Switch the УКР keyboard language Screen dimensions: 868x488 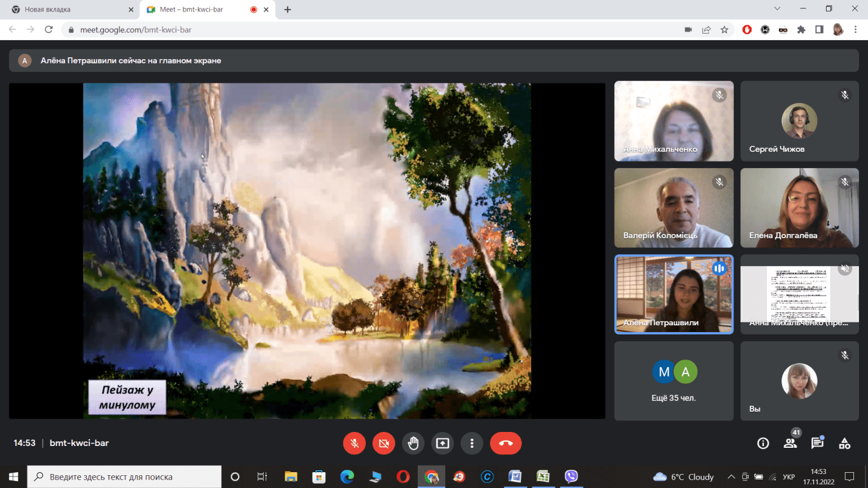pyautogui.click(x=788, y=476)
